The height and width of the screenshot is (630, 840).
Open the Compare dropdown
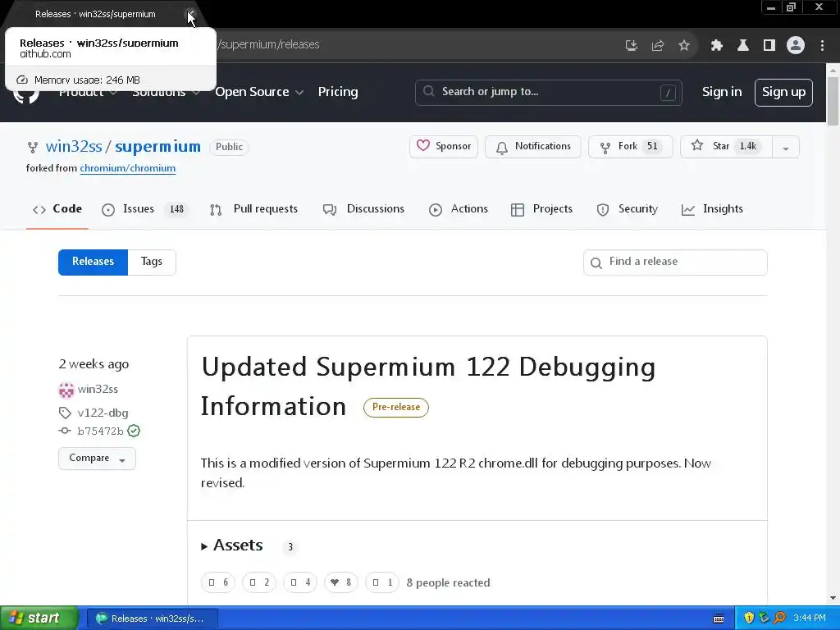point(97,459)
